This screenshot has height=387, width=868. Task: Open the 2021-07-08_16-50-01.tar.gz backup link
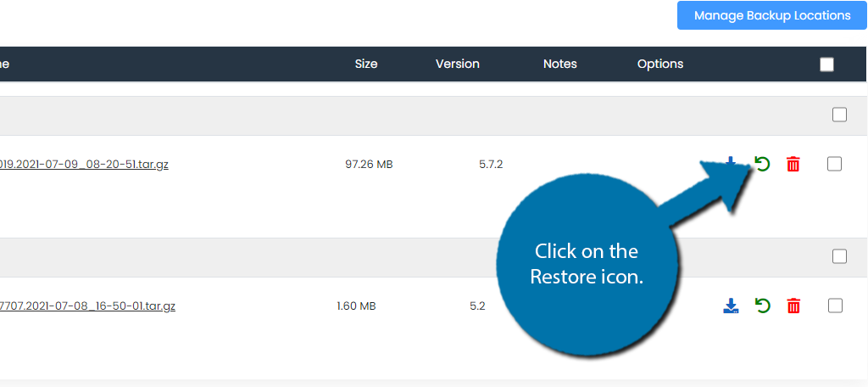click(87, 306)
